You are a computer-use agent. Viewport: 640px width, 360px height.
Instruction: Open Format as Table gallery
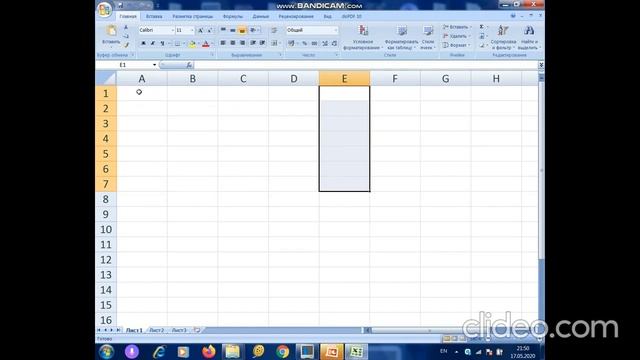point(402,37)
